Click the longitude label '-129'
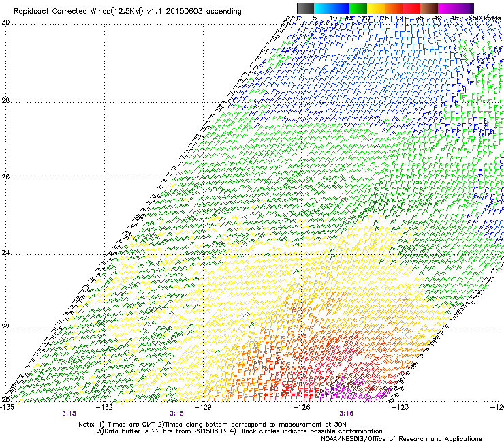The image size is (504, 443). pyautogui.click(x=203, y=407)
